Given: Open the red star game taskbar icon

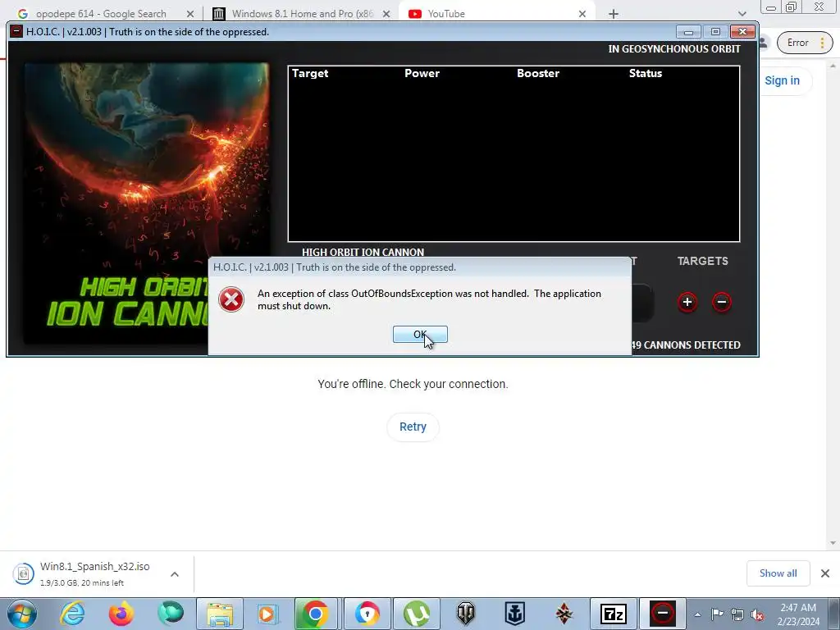Looking at the screenshot, I should (564, 614).
